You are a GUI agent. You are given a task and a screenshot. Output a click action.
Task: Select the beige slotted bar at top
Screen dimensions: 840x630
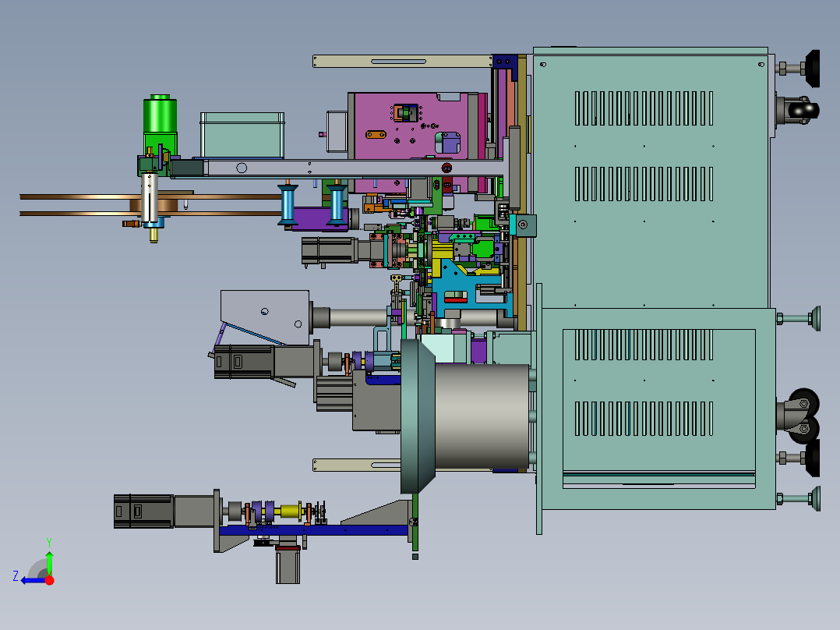coord(402,61)
